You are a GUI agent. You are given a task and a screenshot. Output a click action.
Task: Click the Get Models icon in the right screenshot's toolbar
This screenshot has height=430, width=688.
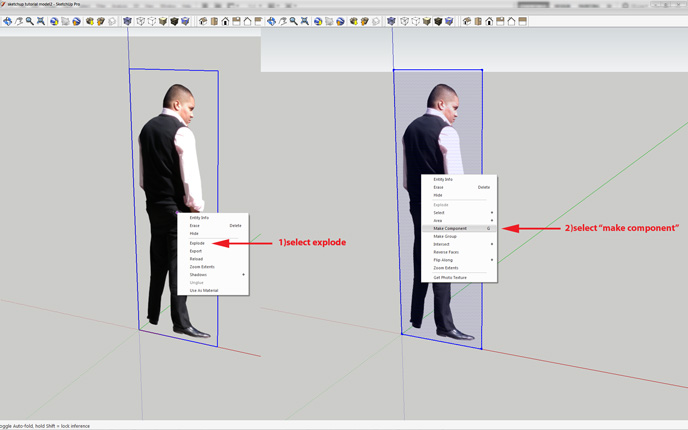coord(353,21)
